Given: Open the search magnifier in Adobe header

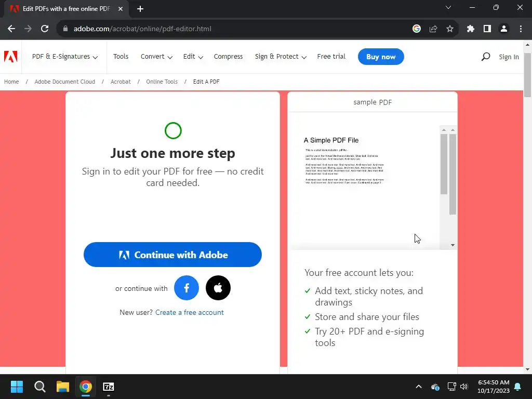Looking at the screenshot, I should click(486, 57).
